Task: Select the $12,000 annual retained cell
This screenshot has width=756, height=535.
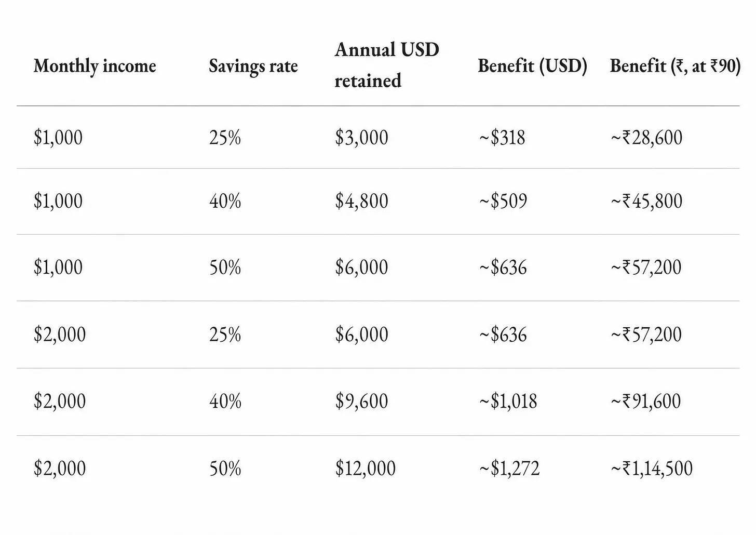Action: click(x=365, y=469)
